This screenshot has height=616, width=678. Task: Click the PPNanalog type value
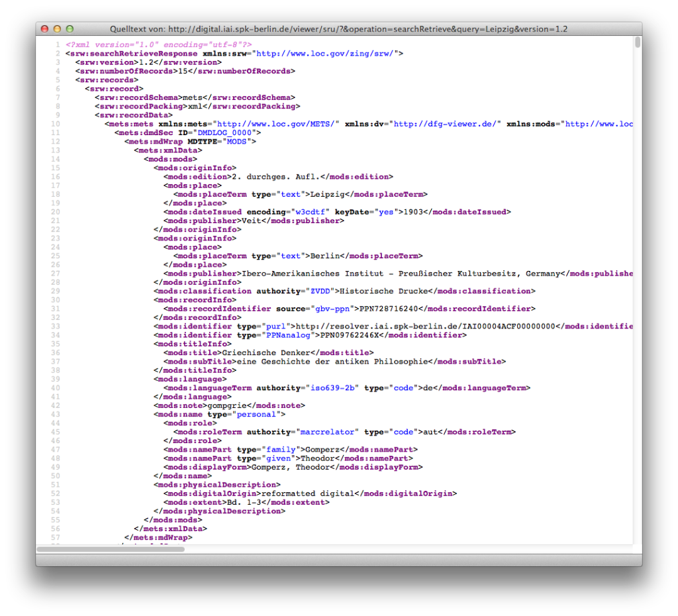click(288, 335)
